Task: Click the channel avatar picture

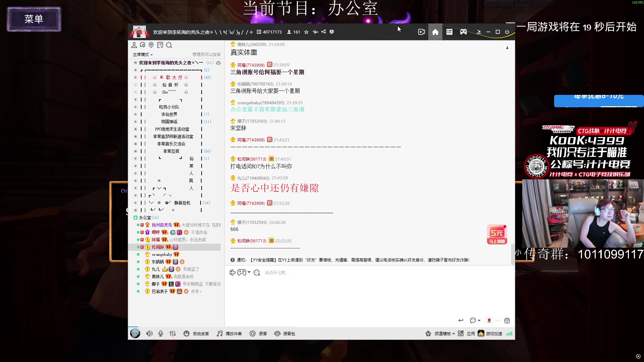Action: coord(139,32)
